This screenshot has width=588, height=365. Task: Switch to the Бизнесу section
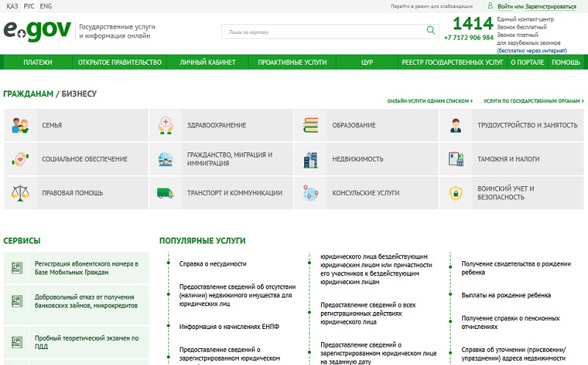(x=79, y=94)
